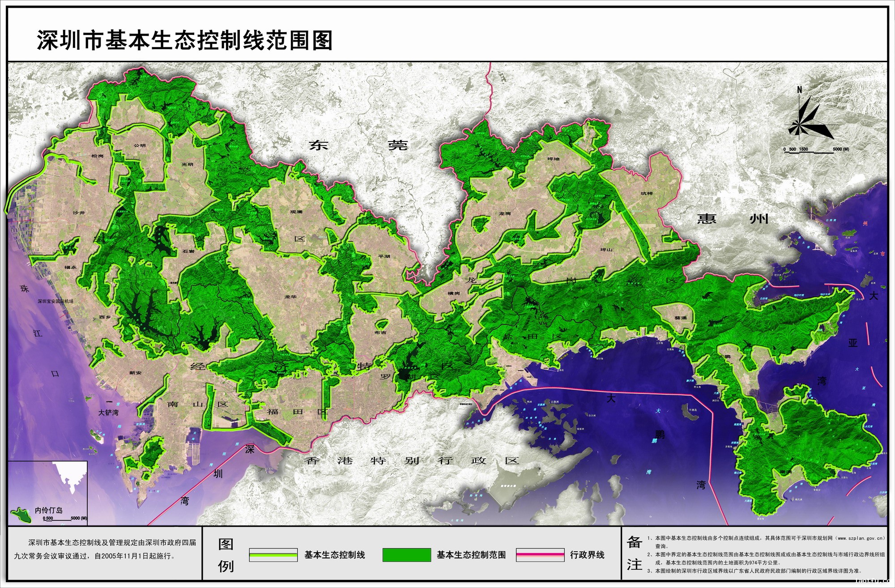Click the 备注 notes heading
895x588 pixels.
pyautogui.click(x=634, y=554)
